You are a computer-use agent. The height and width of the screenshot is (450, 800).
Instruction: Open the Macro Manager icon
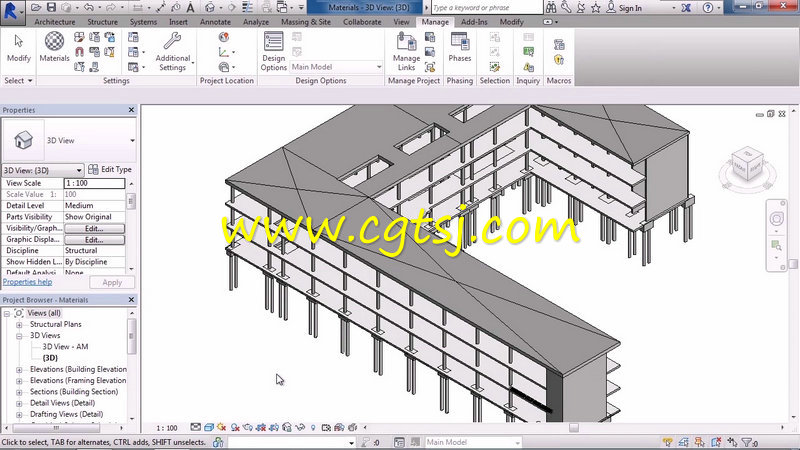tap(559, 44)
